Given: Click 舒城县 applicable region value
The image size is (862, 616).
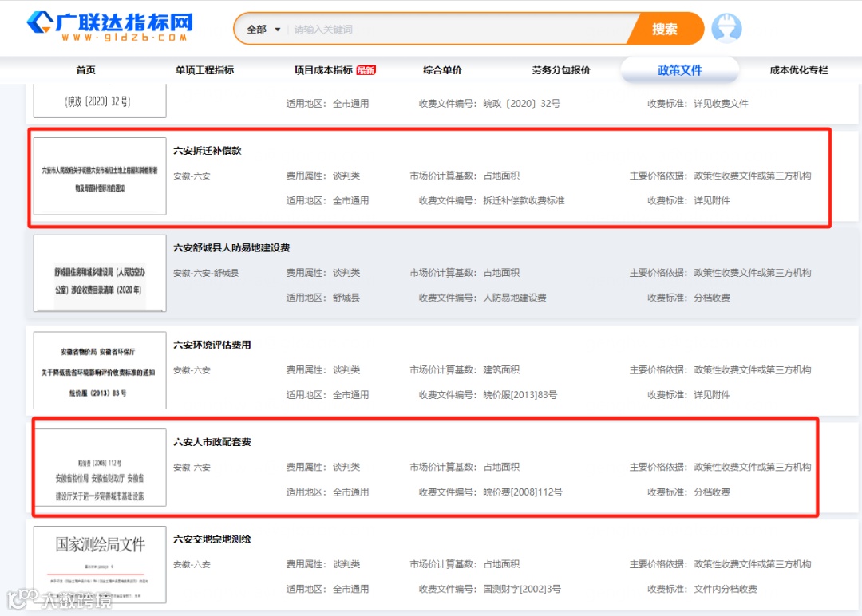Looking at the screenshot, I should click(346, 298).
